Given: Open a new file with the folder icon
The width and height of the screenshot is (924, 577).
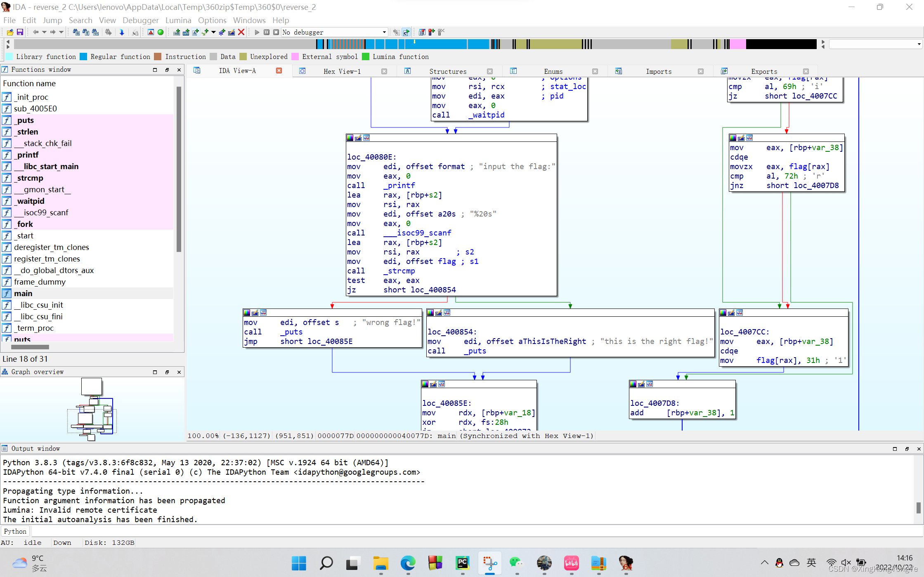Looking at the screenshot, I should pos(10,32).
